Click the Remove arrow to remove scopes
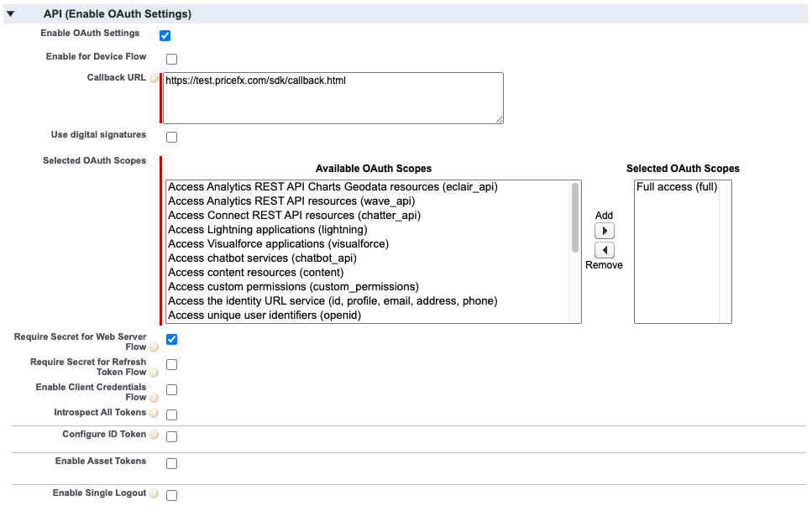The image size is (812, 511). [x=604, y=249]
